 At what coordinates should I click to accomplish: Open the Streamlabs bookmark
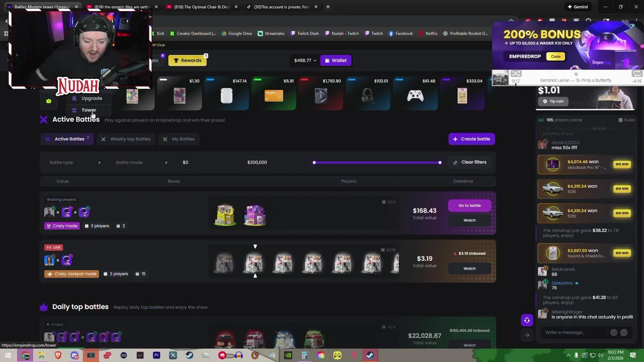[271, 34]
